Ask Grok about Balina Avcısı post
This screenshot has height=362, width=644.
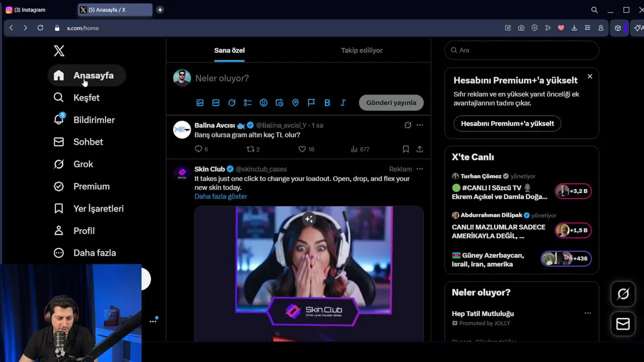click(408, 125)
